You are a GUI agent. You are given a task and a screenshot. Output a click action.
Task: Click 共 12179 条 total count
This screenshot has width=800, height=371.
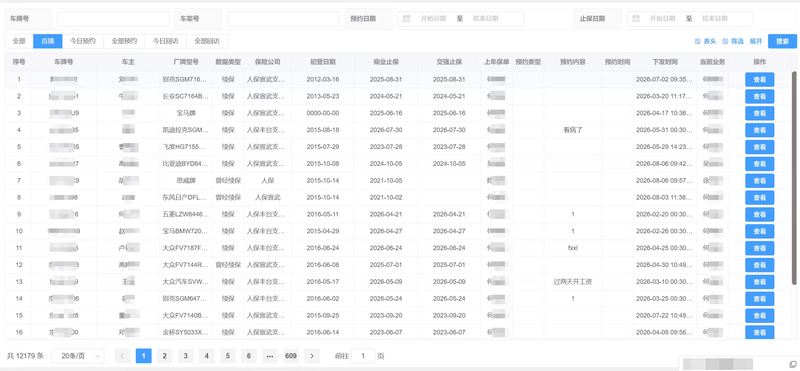26,356
